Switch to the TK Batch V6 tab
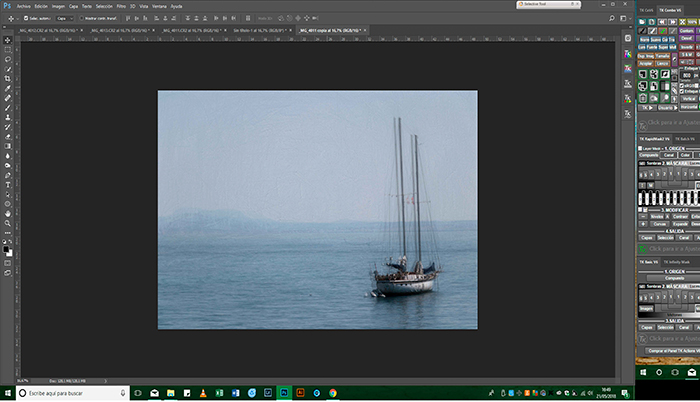The image size is (700, 402). (x=684, y=138)
